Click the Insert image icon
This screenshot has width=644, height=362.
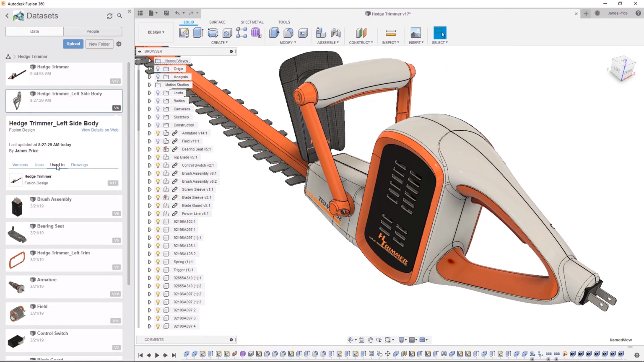[x=415, y=33]
